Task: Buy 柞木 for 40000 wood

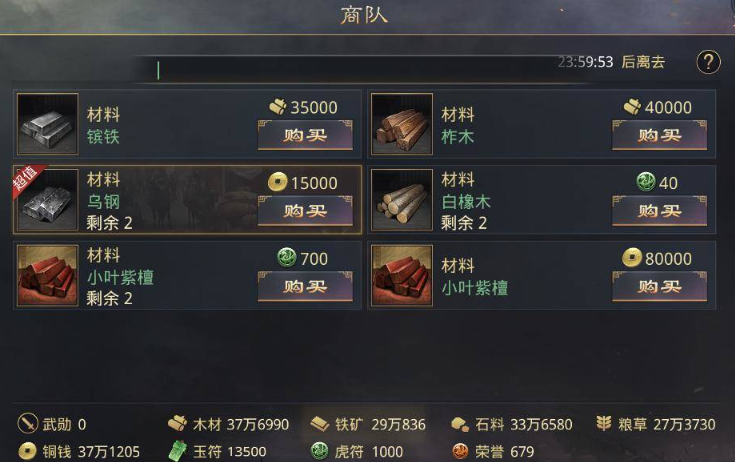Action: pyautogui.click(x=660, y=135)
